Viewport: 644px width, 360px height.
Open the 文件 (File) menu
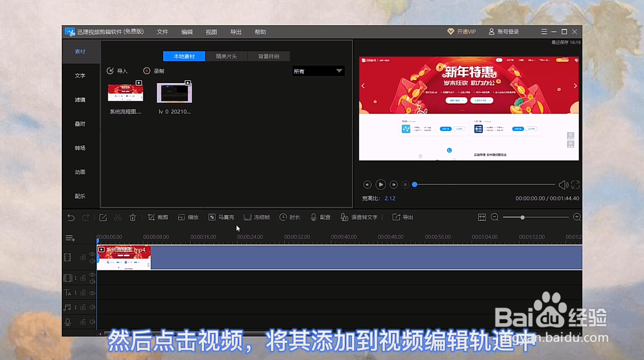[162, 31]
